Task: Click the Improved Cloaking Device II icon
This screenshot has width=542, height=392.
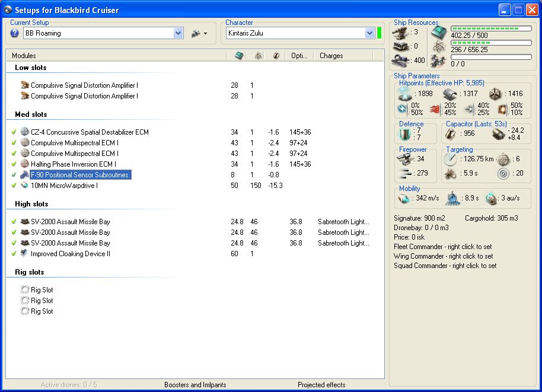Action: 24,253
